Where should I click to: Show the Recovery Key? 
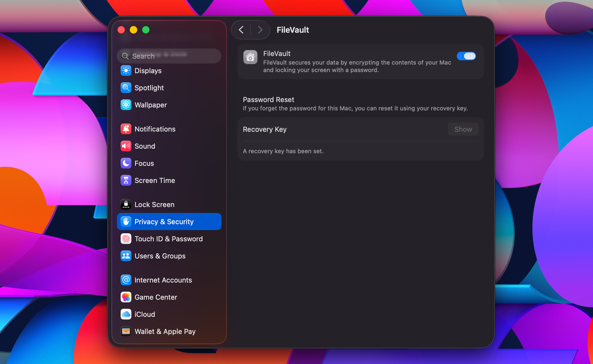(x=463, y=129)
